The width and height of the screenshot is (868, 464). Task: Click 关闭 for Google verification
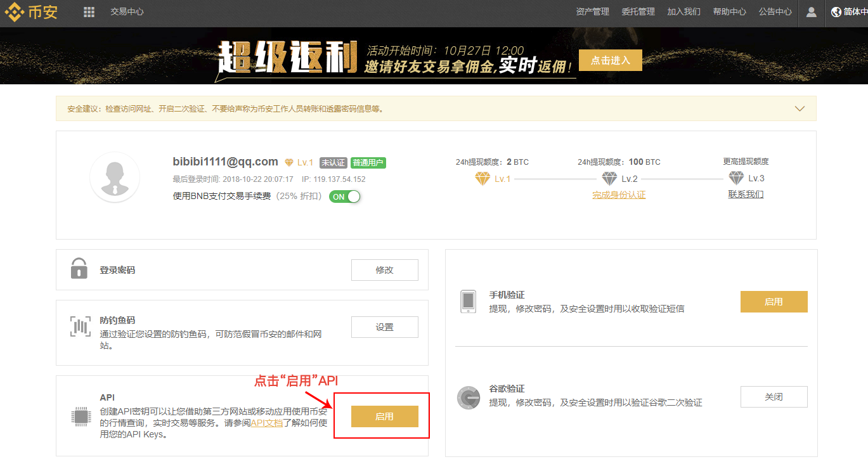774,397
